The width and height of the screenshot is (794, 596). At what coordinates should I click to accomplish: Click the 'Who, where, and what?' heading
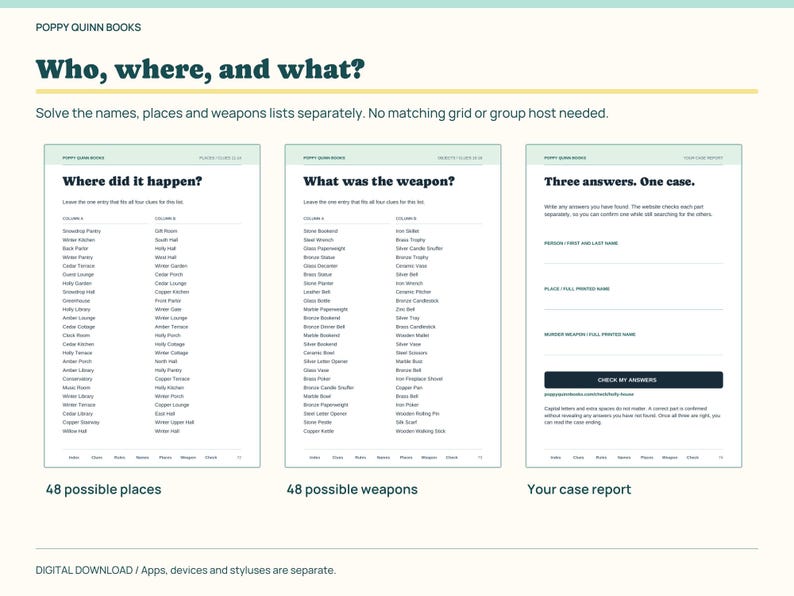click(200, 69)
